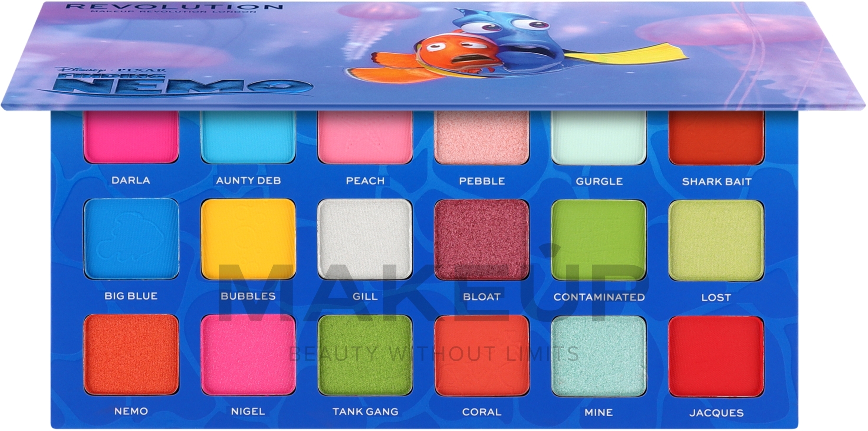Screen dimensions: 868x431
Task: Choose the pink Peach eyeshadow pan
Action: click(365, 137)
